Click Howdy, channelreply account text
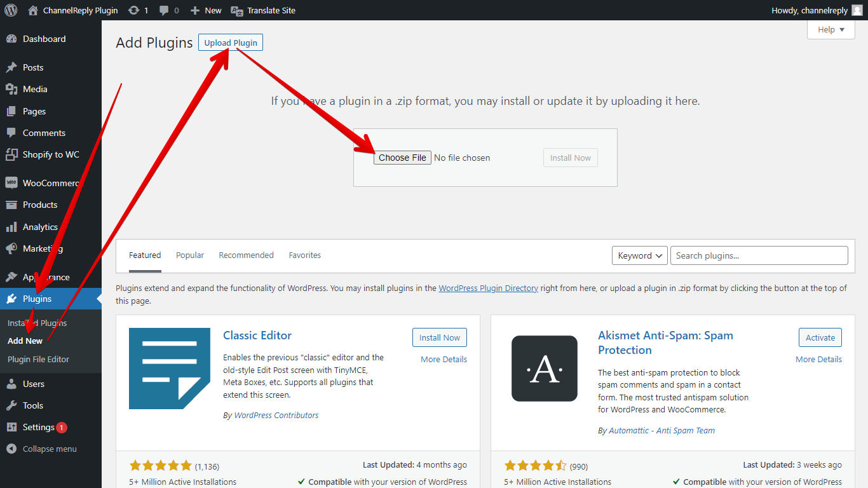 810,10
